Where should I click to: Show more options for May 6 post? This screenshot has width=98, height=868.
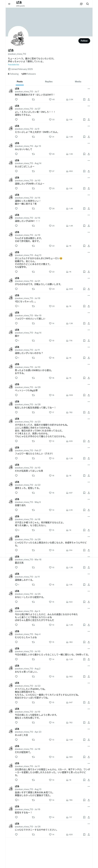pyautogui.click(x=89, y=499)
